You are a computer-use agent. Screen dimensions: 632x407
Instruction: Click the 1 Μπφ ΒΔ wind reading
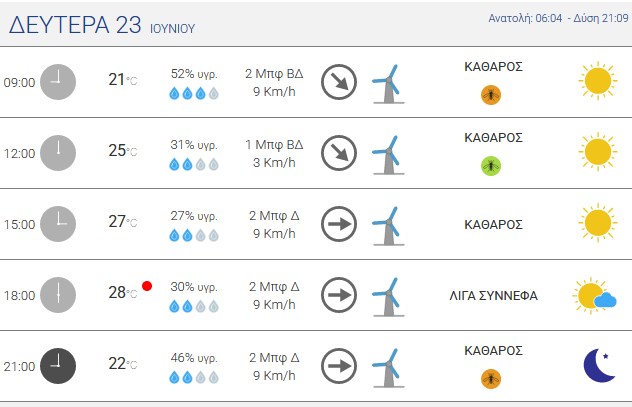coord(274,145)
